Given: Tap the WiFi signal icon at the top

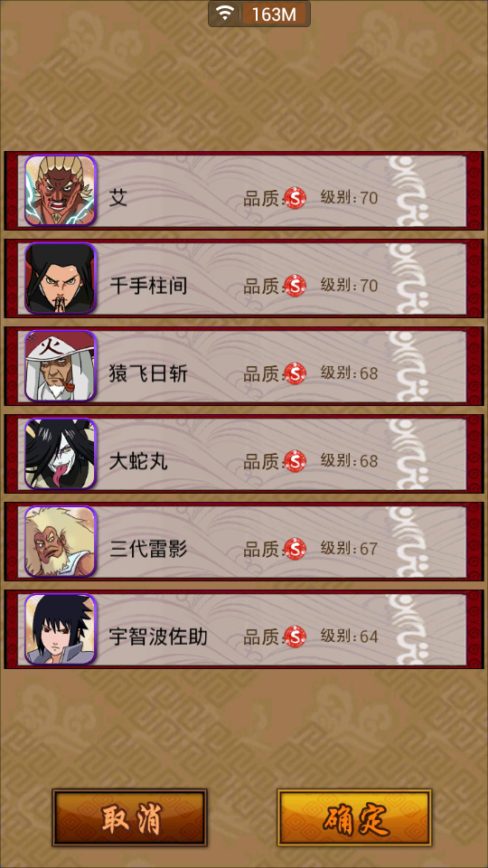Looking at the screenshot, I should point(225,14).
